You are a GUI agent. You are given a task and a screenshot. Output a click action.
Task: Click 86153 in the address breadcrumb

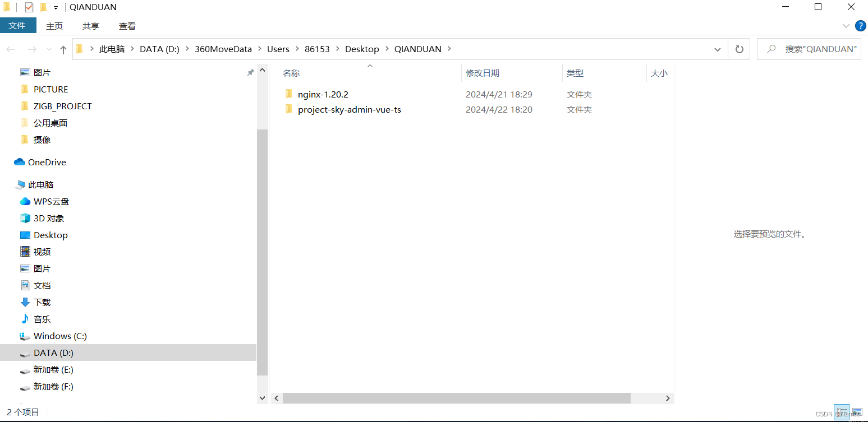coord(317,49)
